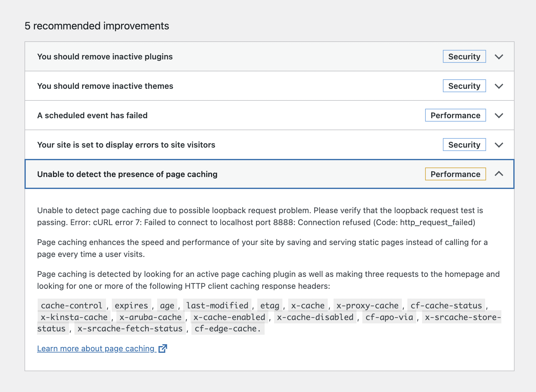The height and width of the screenshot is (392, 536).
Task: Click the external link icon after Learn more
Action: 163,349
